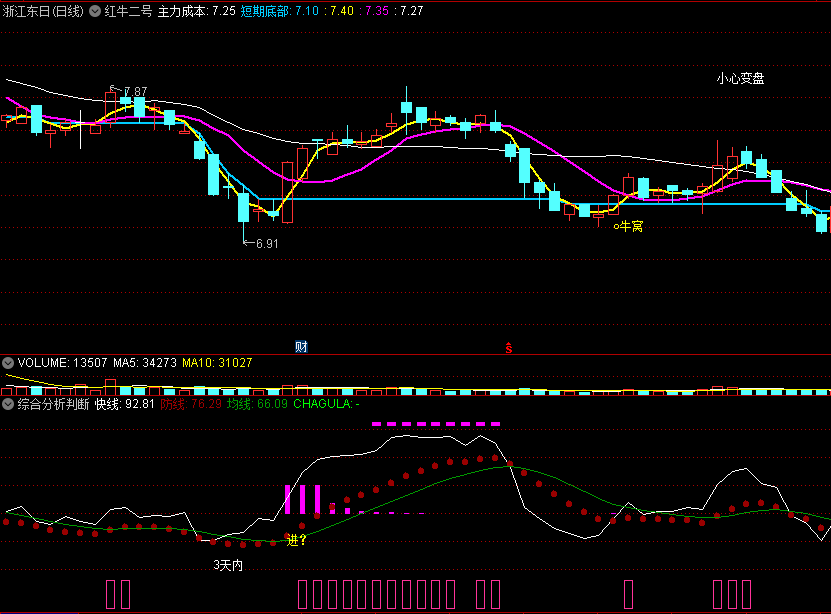Click the 小心变盘 warning text
The width and height of the screenshot is (831, 614).
point(740,78)
